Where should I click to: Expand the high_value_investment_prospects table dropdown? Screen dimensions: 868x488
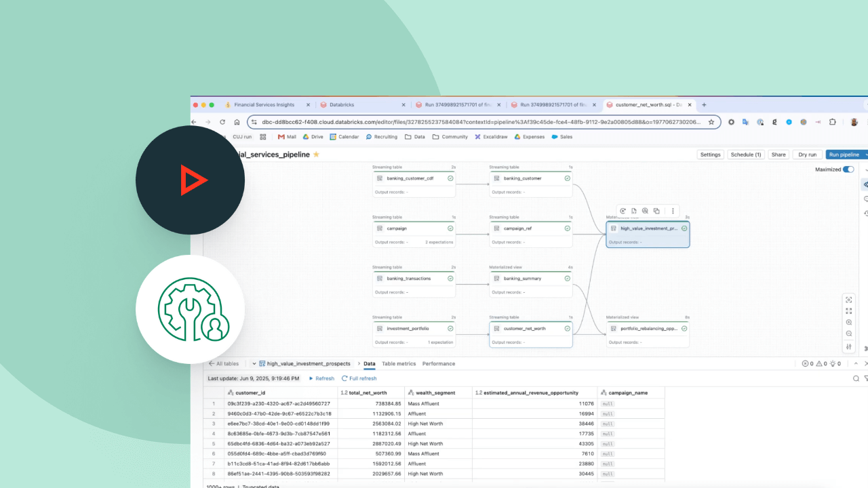pyautogui.click(x=254, y=364)
